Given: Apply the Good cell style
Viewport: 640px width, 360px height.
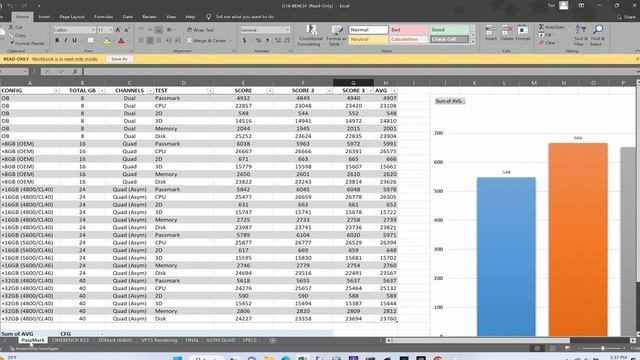Looking at the screenshot, I should coord(449,30).
